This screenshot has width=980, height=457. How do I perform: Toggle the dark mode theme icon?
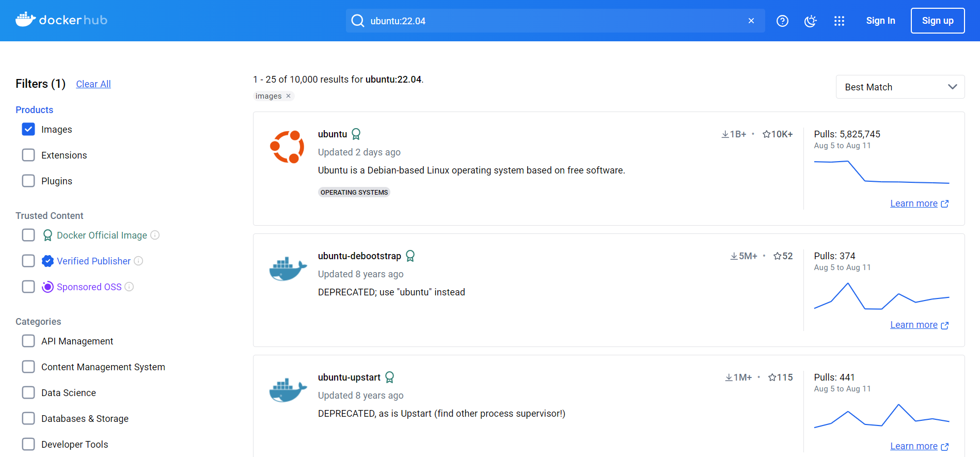pos(811,21)
